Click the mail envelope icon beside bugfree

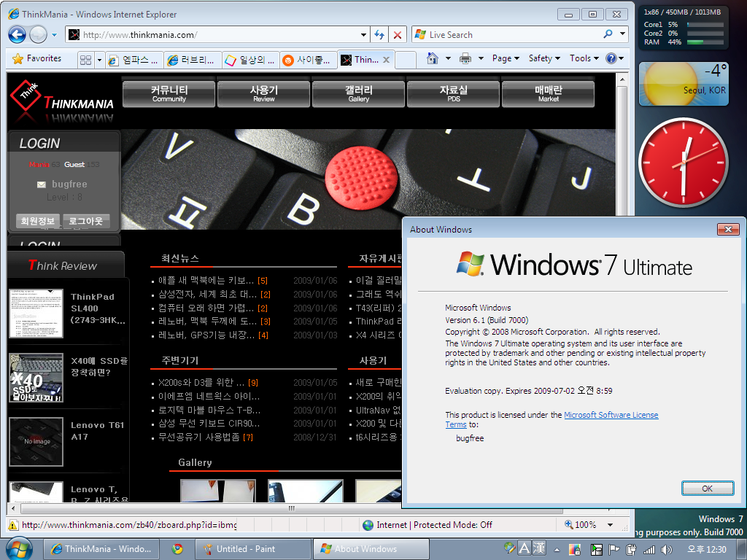click(42, 184)
